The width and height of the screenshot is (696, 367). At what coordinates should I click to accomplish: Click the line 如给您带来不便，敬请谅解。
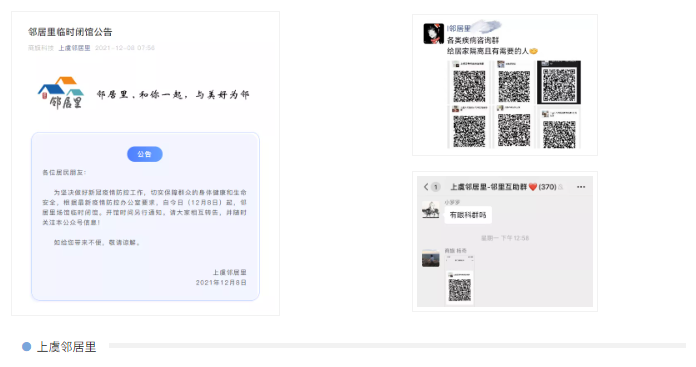[97, 242]
